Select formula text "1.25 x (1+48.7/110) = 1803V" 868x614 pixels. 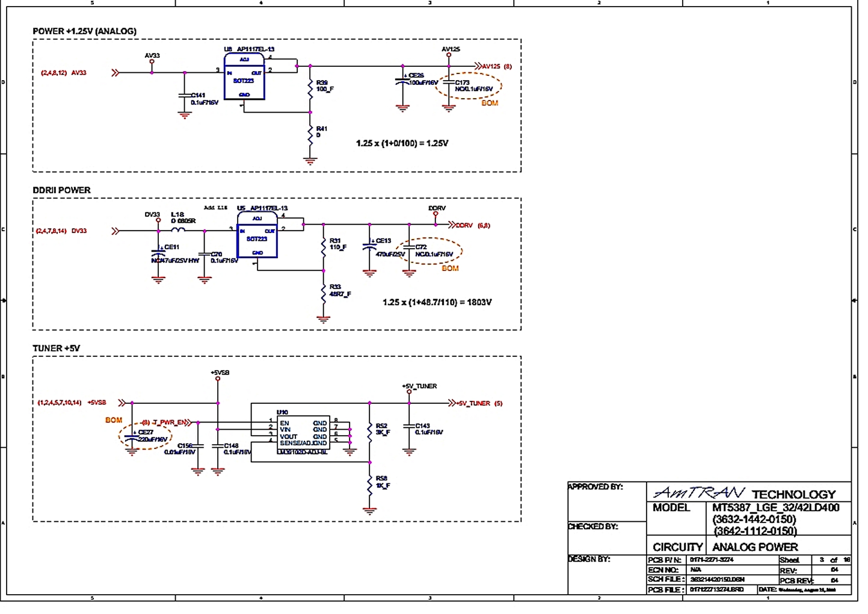tap(437, 302)
